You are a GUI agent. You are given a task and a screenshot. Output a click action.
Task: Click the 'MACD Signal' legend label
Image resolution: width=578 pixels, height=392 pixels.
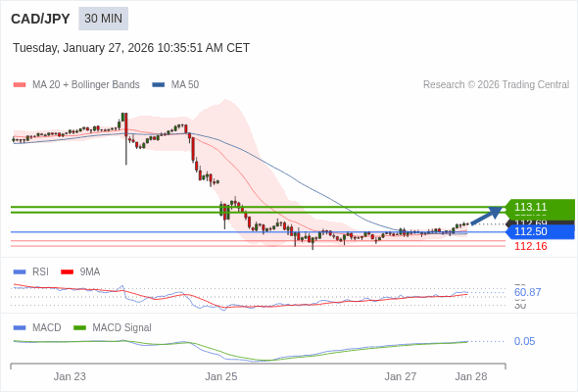122,327
